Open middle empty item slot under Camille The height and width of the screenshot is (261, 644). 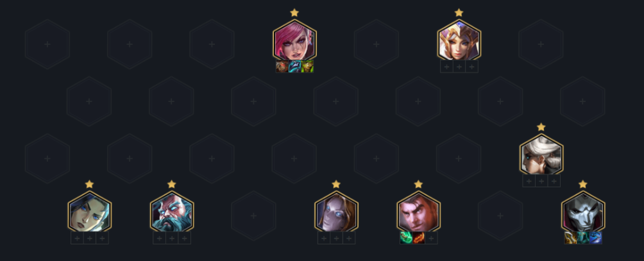click(x=541, y=181)
